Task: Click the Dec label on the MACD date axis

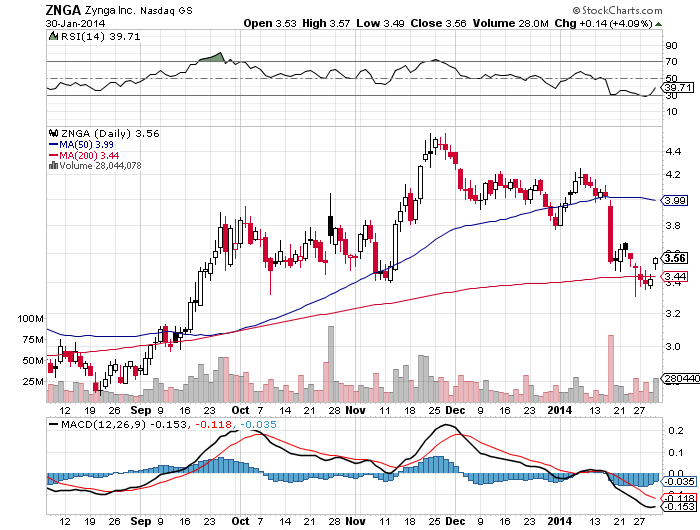Action: [455, 522]
